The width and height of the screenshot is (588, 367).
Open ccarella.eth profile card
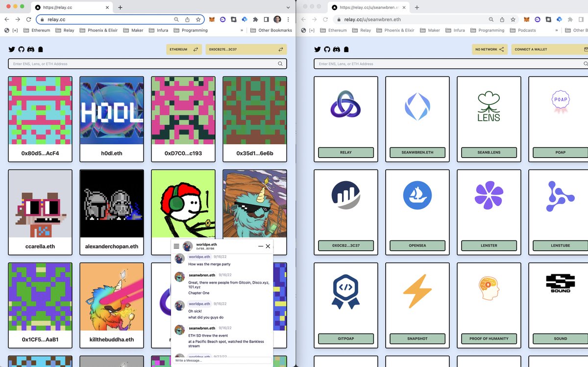(40, 212)
